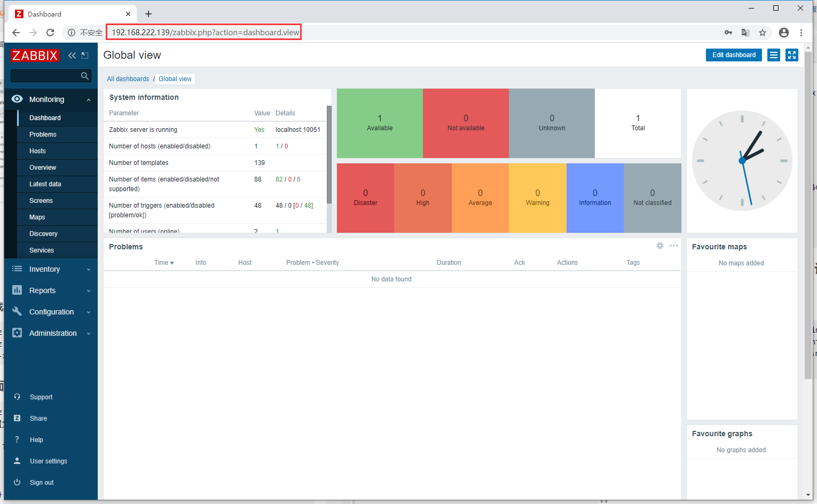
Task: Follow the All dashboards breadcrumb link
Action: (x=128, y=79)
